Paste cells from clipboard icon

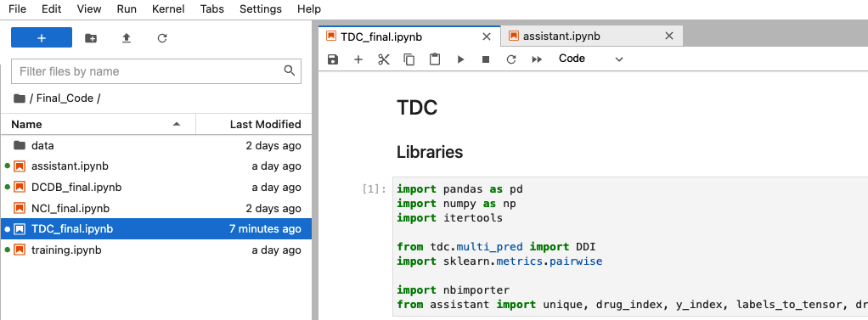tap(435, 59)
